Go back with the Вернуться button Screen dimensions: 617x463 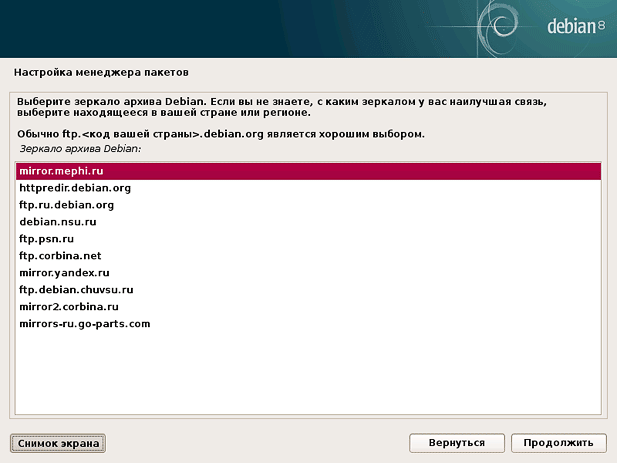(457, 443)
